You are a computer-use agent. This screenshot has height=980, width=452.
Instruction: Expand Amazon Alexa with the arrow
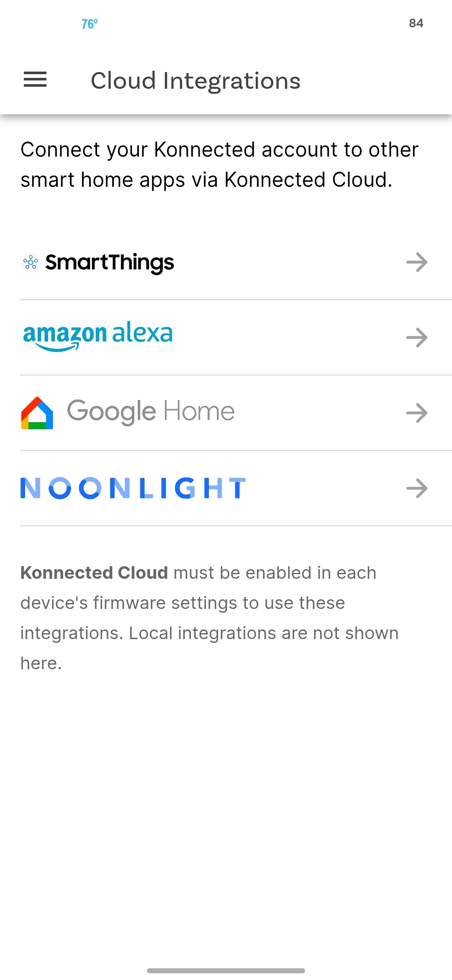click(x=417, y=338)
